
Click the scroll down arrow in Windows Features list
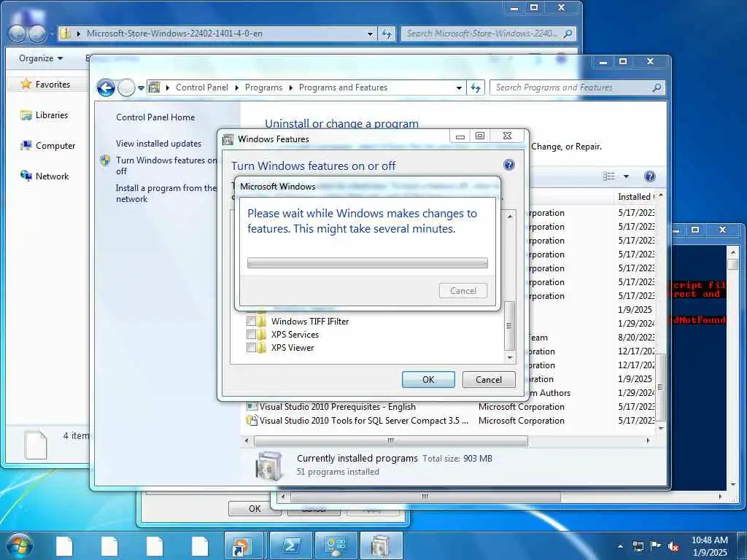click(510, 357)
